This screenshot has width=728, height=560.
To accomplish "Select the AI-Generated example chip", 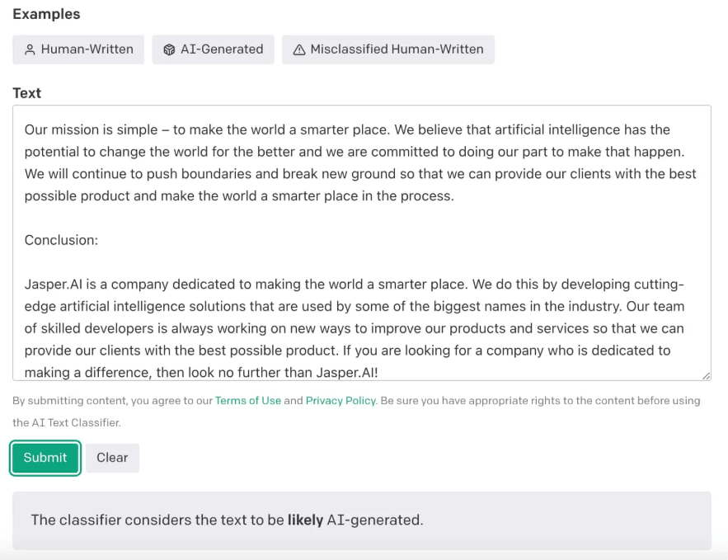I will click(213, 49).
